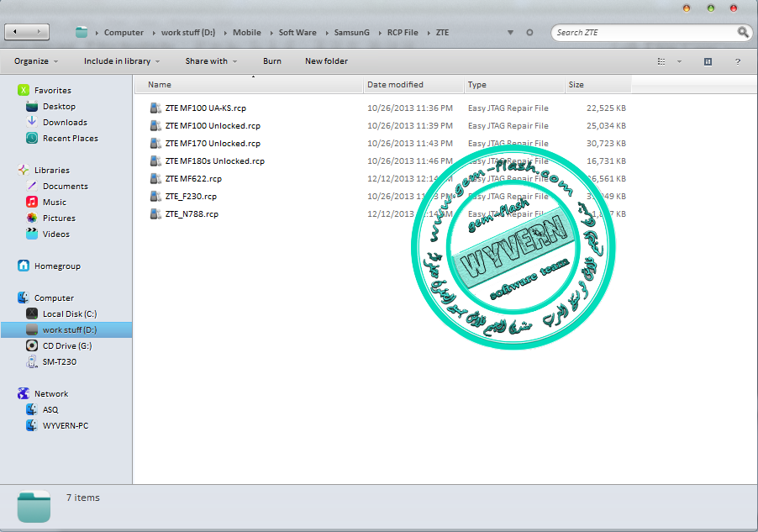Click the 22,525 KB size cell
Viewport: 758px width, 532px height.
606,108
